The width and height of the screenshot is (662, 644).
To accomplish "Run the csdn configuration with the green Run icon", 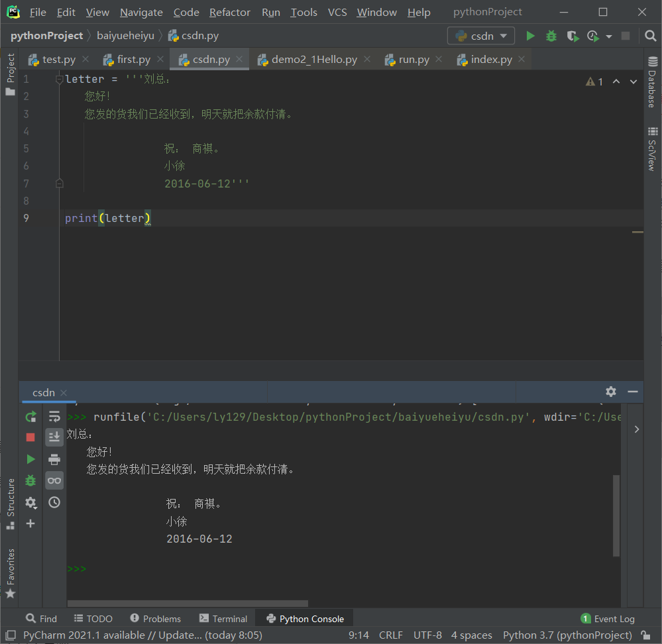I will pos(530,36).
